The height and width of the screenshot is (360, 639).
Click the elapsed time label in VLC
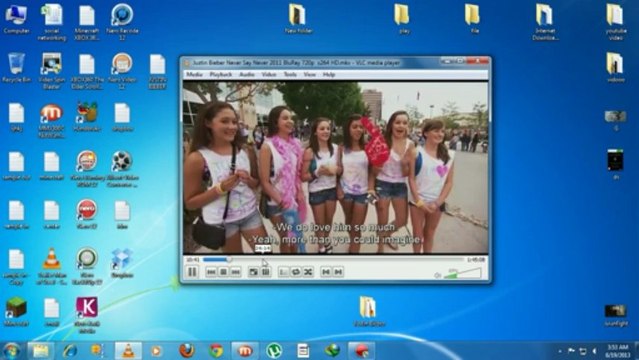(192, 260)
